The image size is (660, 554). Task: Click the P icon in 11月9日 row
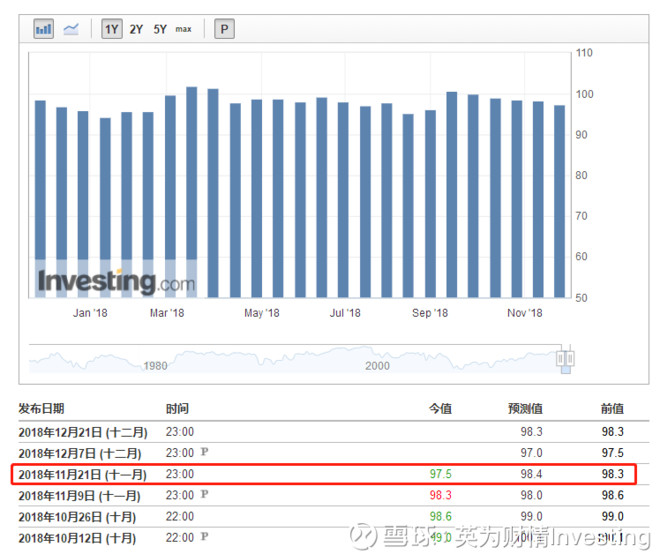pos(204,494)
